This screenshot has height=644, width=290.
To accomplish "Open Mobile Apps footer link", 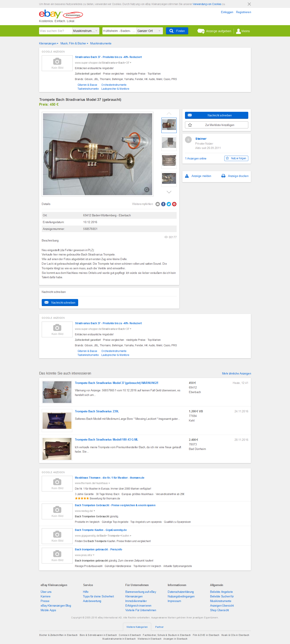I will (x=48, y=610).
